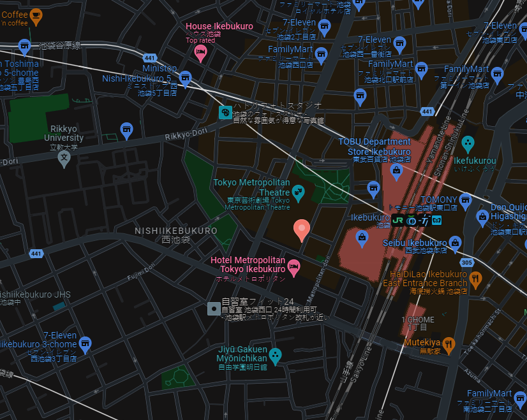Open the Don Quijote shopping pin

click(482, 218)
